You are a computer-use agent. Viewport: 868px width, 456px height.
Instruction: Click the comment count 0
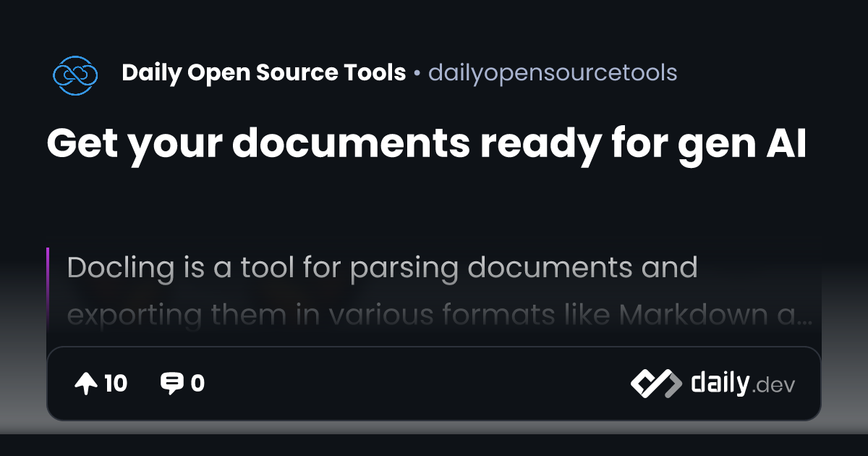pyautogui.click(x=197, y=384)
